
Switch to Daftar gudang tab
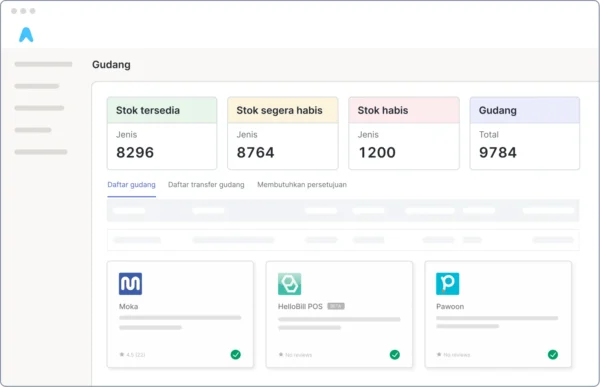click(131, 185)
